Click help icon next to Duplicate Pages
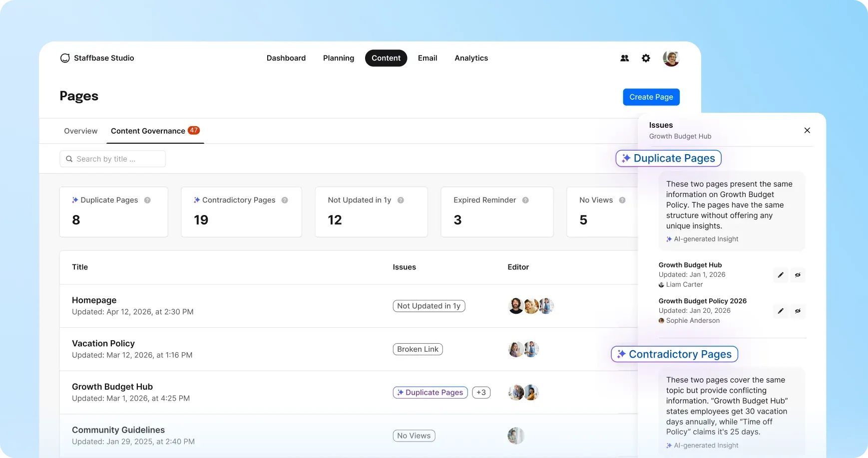Screen dimensions: 868x458 click(147, 200)
